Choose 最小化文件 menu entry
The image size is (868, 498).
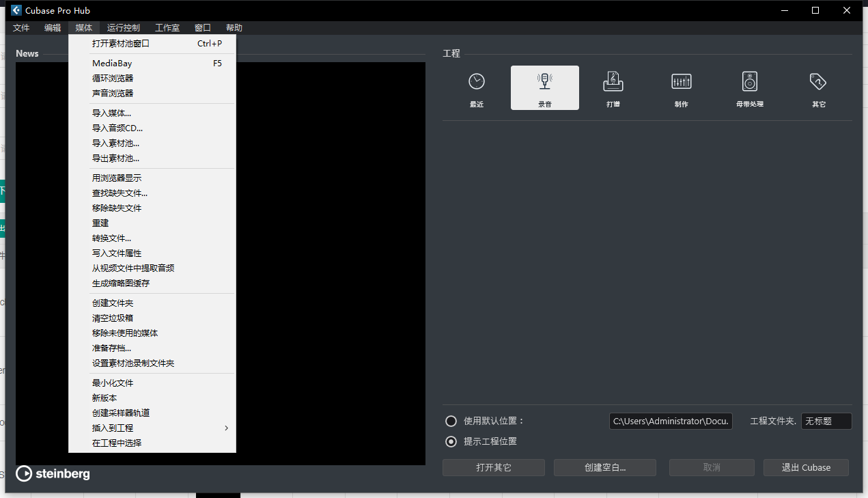pyautogui.click(x=152, y=383)
